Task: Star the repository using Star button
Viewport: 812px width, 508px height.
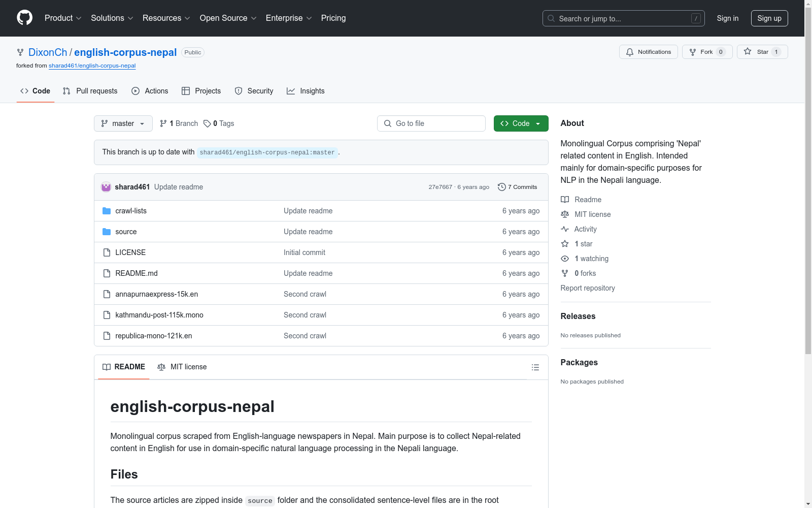Action: pos(762,52)
